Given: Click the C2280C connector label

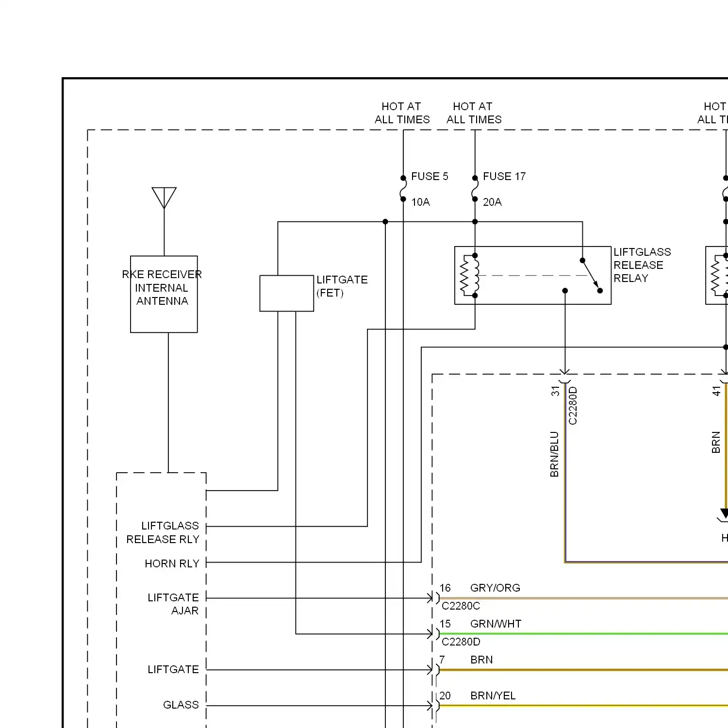Looking at the screenshot, I should click(461, 606).
